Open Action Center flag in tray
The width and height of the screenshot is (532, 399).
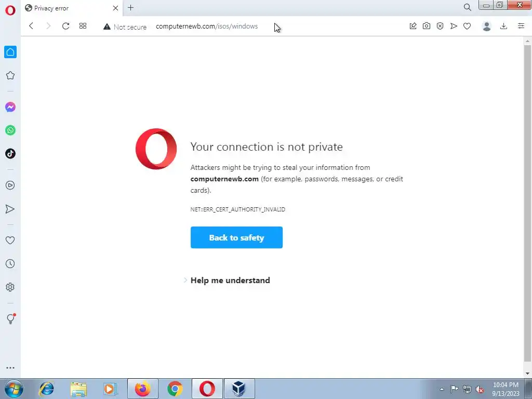click(x=454, y=389)
